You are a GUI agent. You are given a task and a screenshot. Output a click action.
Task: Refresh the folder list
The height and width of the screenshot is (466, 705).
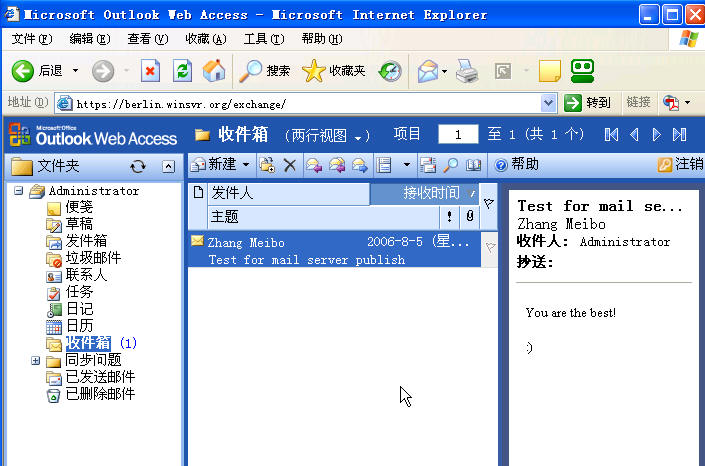138,166
